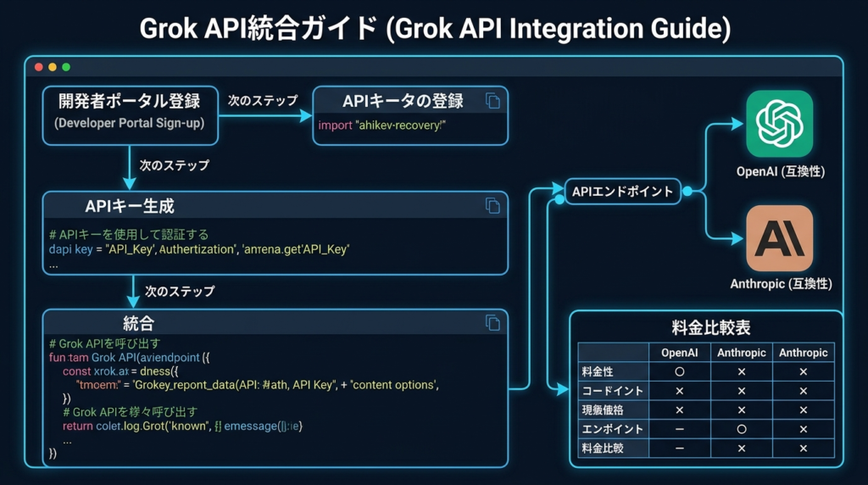Select the 開発者ポータル登録 step box
Image resolution: width=868 pixels, height=485 pixels.
129,112
